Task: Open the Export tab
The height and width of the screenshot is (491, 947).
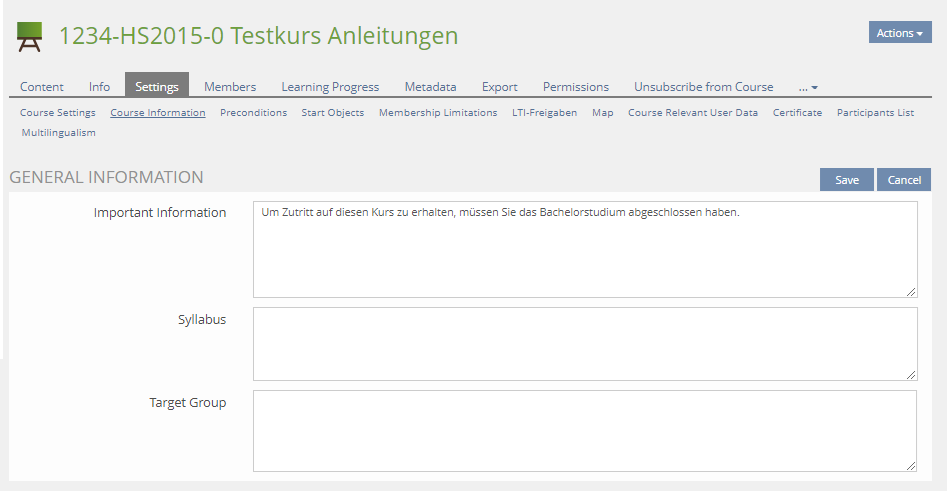Action: (x=499, y=87)
